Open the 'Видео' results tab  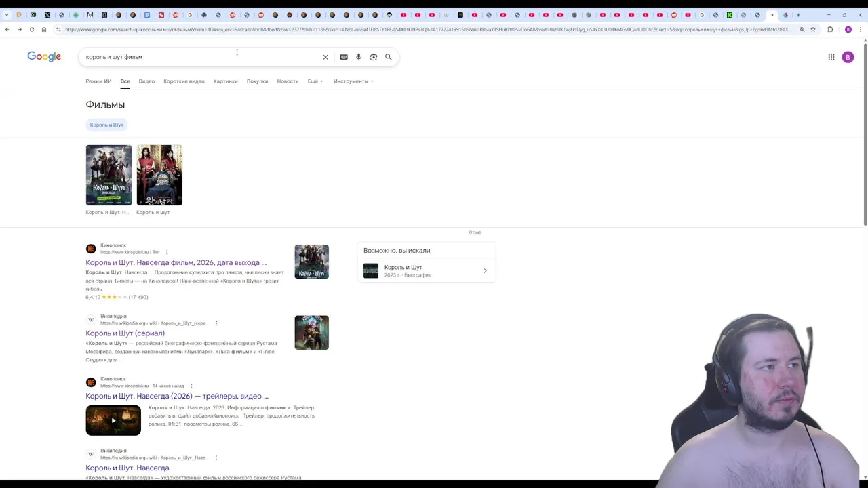tap(146, 81)
